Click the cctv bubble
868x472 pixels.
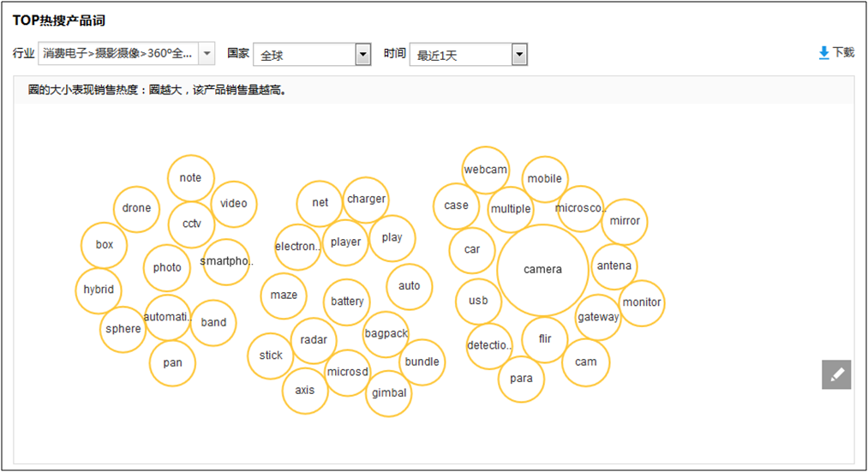coord(191,224)
